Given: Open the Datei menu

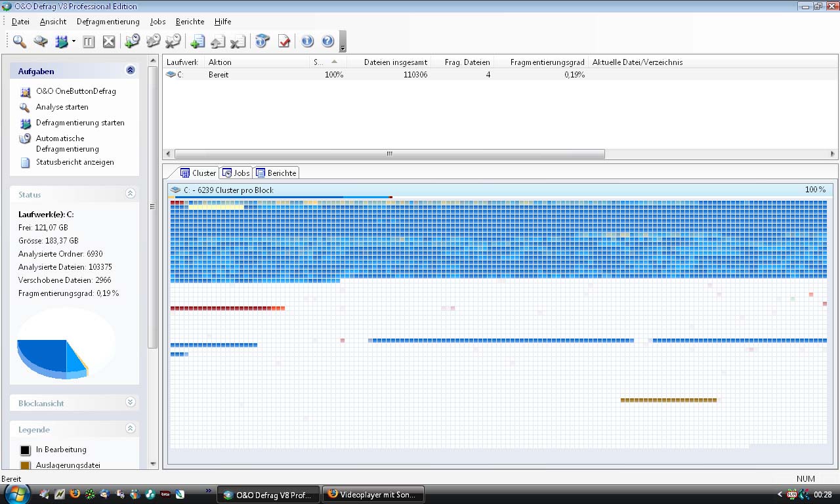Looking at the screenshot, I should click(x=20, y=22).
